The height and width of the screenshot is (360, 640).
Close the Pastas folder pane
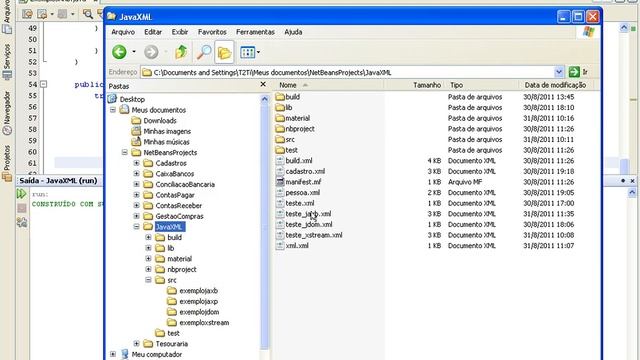coord(263,84)
